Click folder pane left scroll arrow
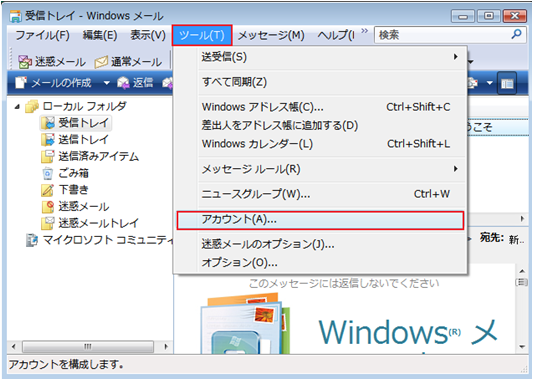533x380 pixels. (x=14, y=347)
